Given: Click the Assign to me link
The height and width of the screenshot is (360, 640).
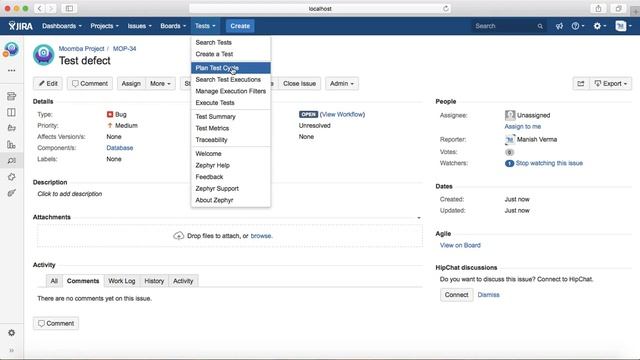Looking at the screenshot, I should (522, 127).
